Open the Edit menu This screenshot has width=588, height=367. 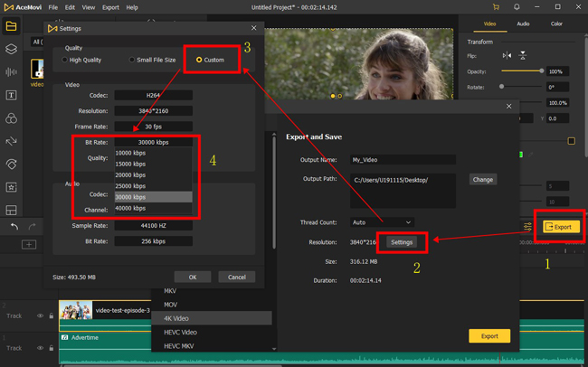70,7
